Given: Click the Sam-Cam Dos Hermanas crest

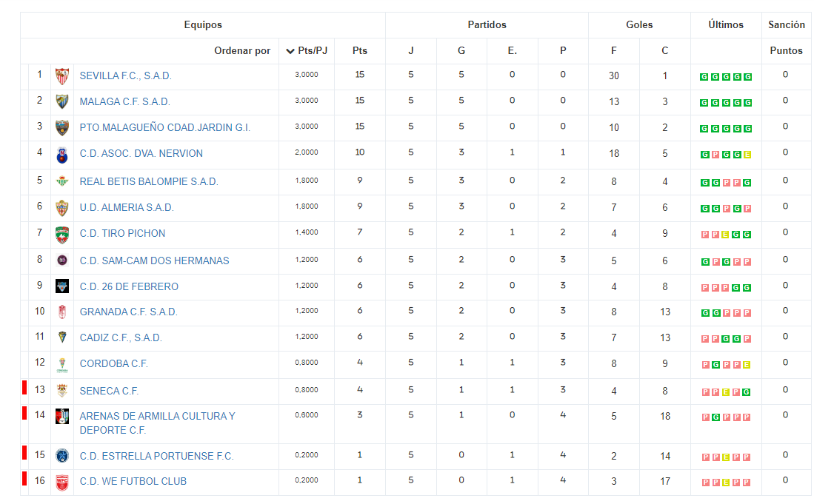Looking at the screenshot, I should pos(61,261).
